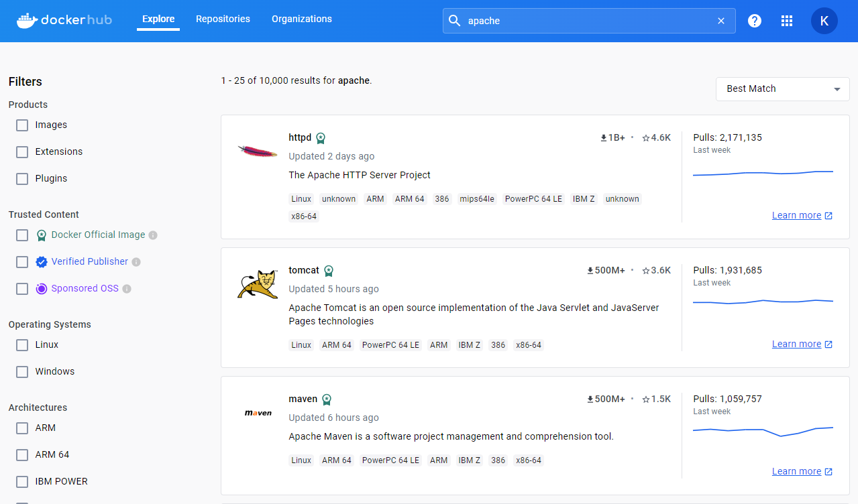This screenshot has height=504, width=858.
Task: Select the IBM POWER architecture checkbox
Action: pos(22,482)
